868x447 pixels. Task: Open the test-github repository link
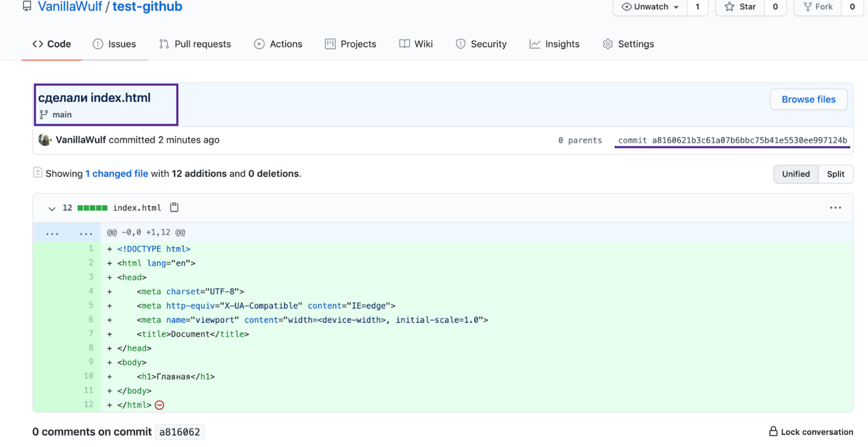point(147,7)
